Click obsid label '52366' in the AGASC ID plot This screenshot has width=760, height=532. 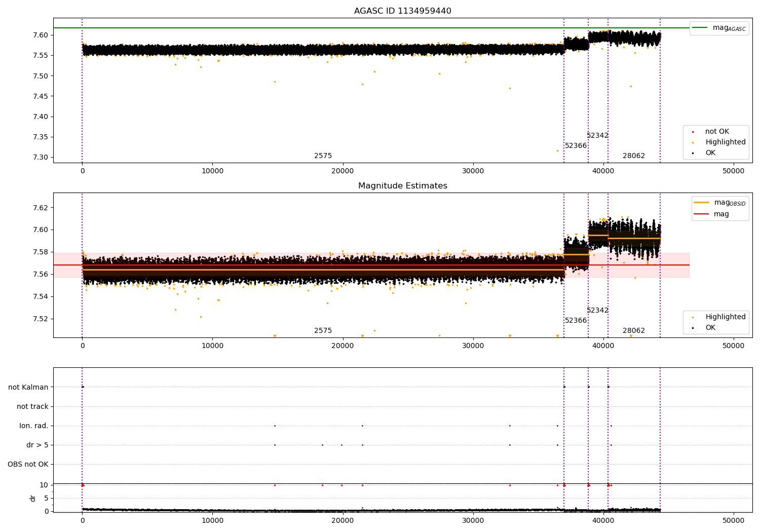pyautogui.click(x=576, y=146)
